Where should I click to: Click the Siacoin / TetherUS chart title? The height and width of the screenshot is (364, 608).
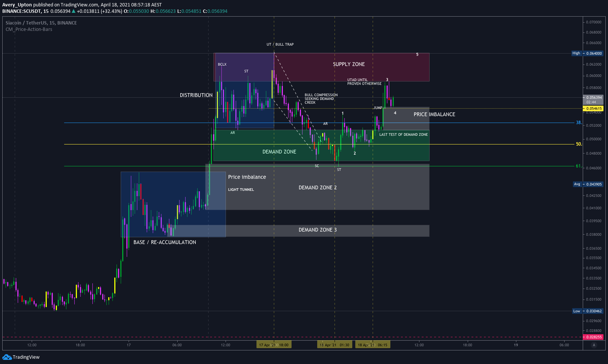pyautogui.click(x=41, y=23)
